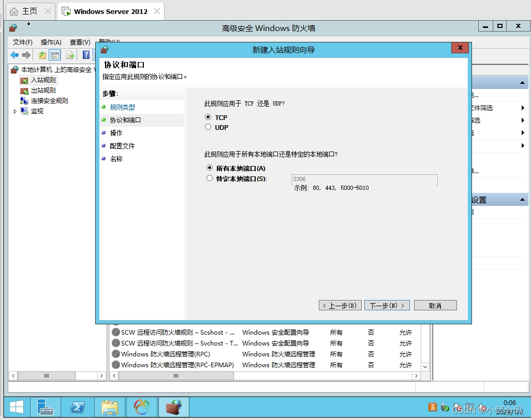This screenshot has width=531, height=420.
Task: Select the 连接安全规则 tree item
Action: (50, 101)
